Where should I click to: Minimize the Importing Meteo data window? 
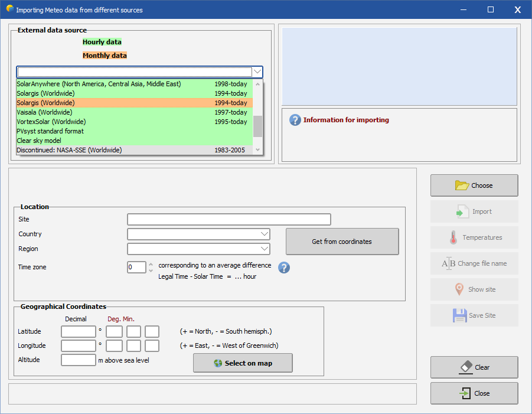click(x=464, y=9)
